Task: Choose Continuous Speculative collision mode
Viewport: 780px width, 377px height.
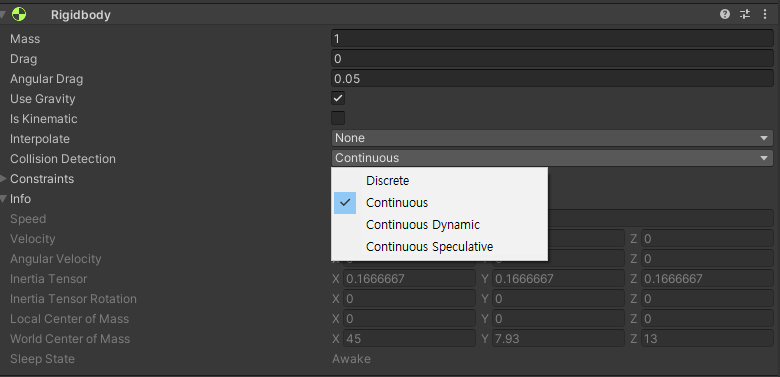Action: [x=440, y=246]
